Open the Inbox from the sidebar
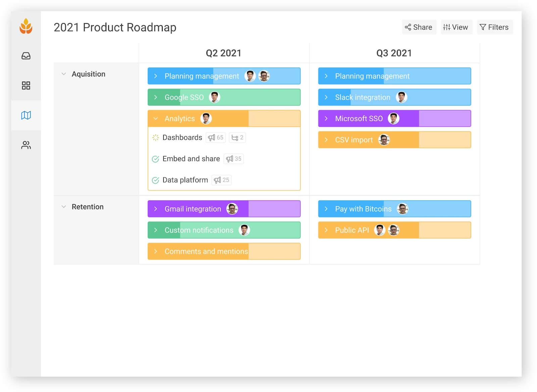Screen dimensions: 537x392 click(26, 56)
